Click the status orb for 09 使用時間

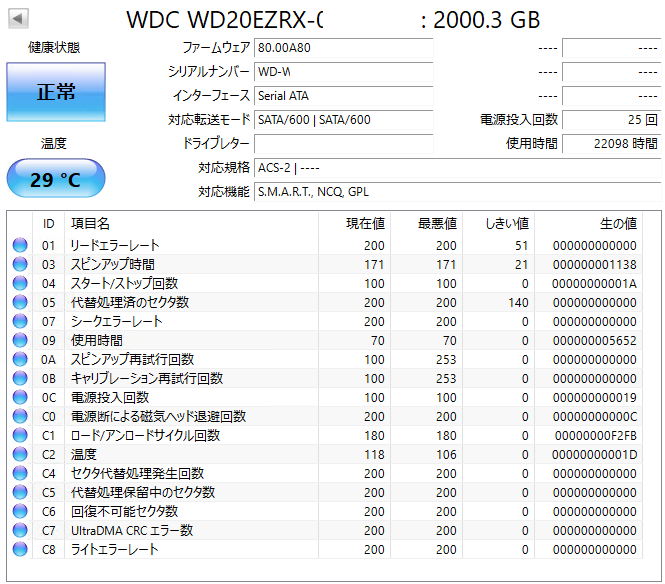[x=20, y=340]
